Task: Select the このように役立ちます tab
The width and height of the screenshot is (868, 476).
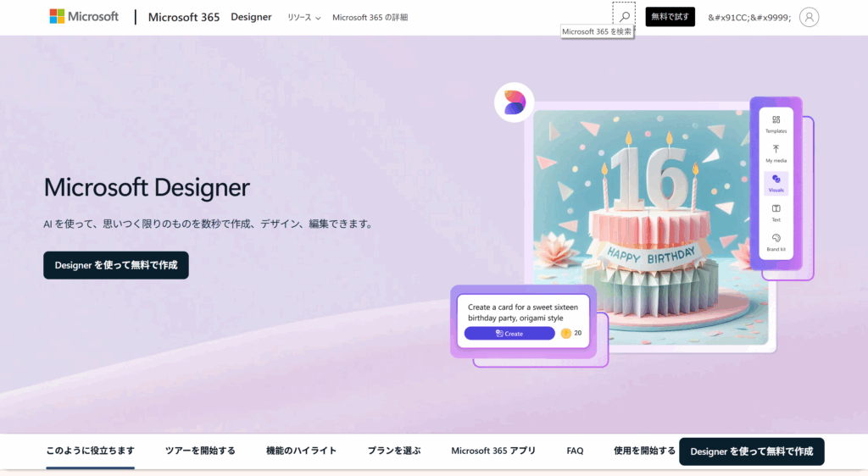Action: [x=90, y=451]
